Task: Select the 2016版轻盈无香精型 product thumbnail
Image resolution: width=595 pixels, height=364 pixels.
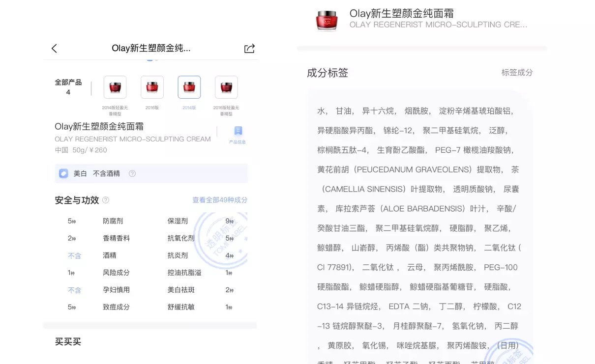Action: pos(226,87)
